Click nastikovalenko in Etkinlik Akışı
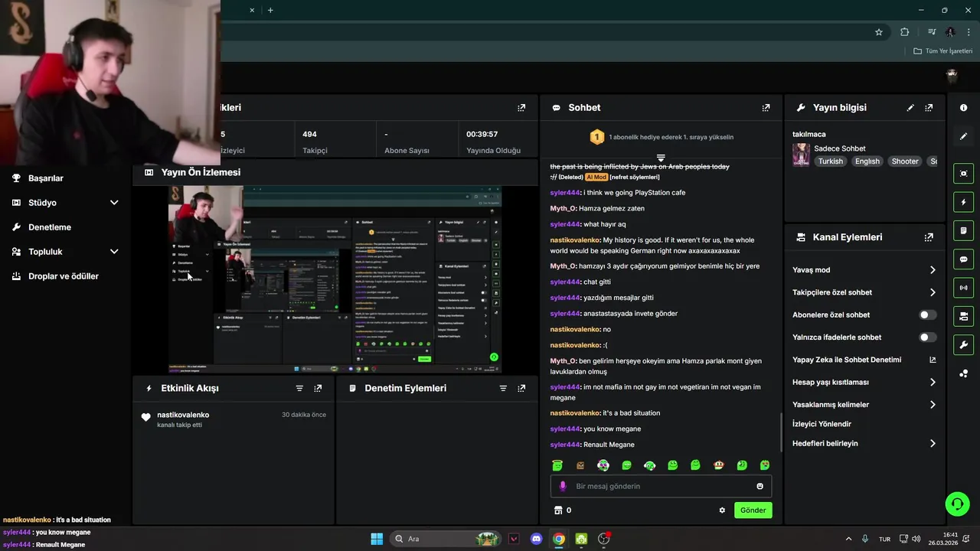The width and height of the screenshot is (980, 551). (183, 415)
